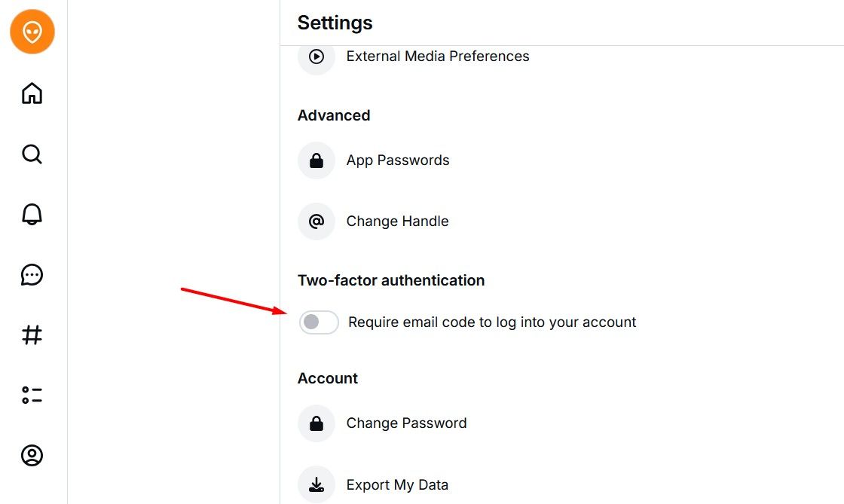Open App Passwords settings
Screen dimensions: 844x504
coord(398,160)
